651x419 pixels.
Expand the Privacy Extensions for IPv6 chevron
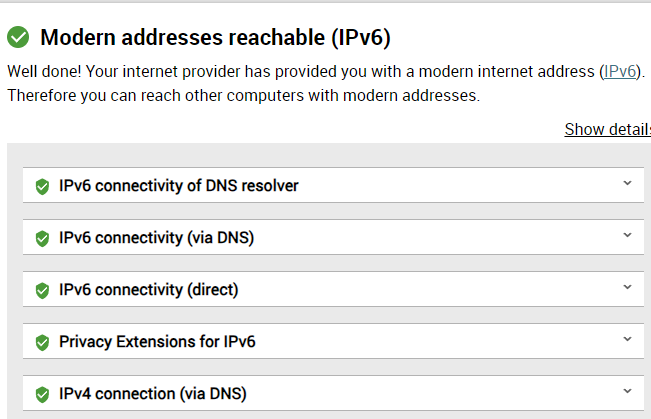627,338
